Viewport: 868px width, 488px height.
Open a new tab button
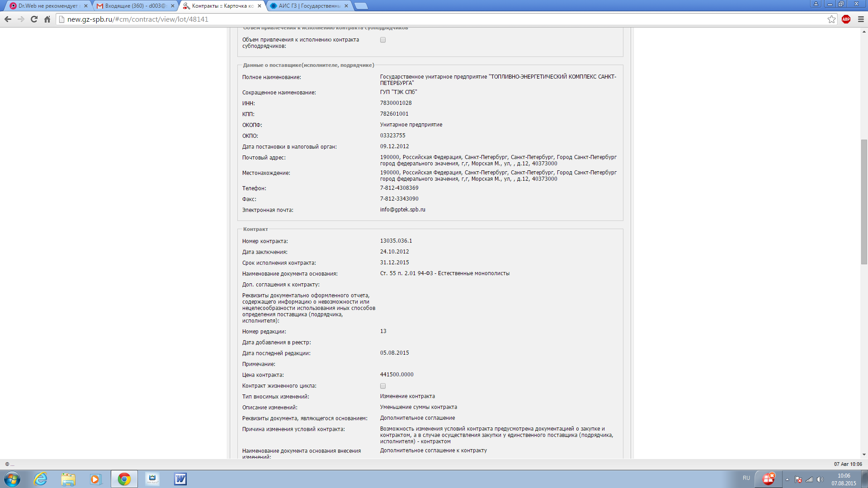[x=361, y=6]
